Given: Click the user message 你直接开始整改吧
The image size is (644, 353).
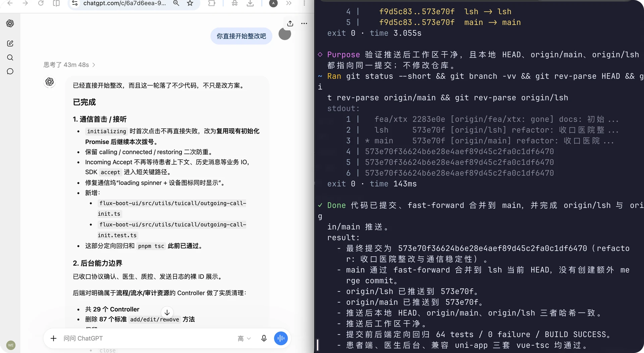Looking at the screenshot, I should (x=241, y=36).
